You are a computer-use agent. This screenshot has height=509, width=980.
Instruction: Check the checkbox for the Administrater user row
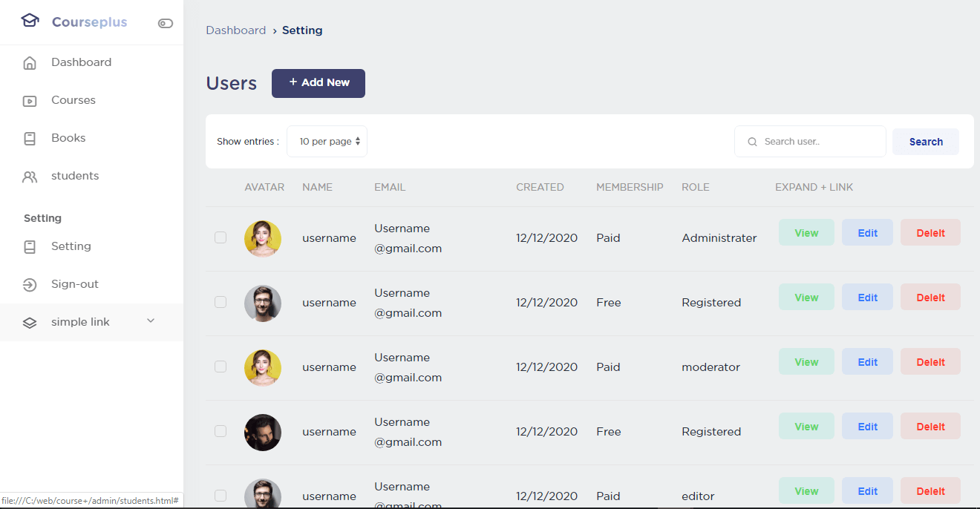(220, 237)
